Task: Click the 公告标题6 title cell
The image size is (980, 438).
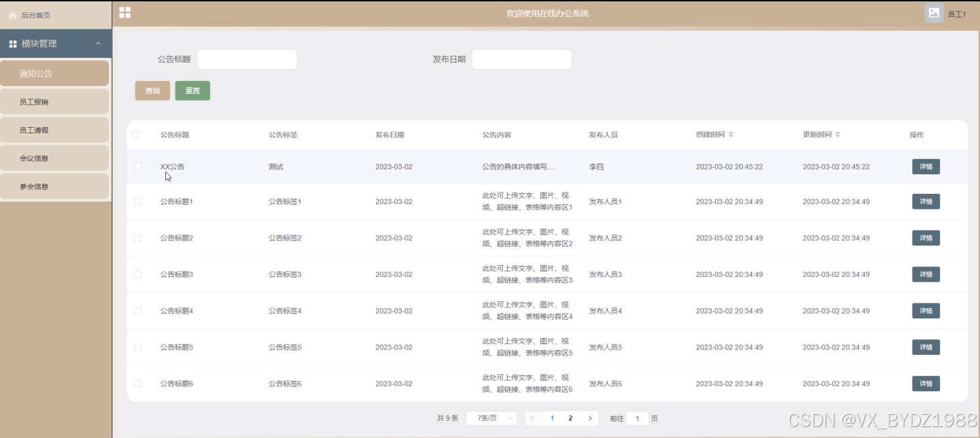Action: (x=177, y=384)
